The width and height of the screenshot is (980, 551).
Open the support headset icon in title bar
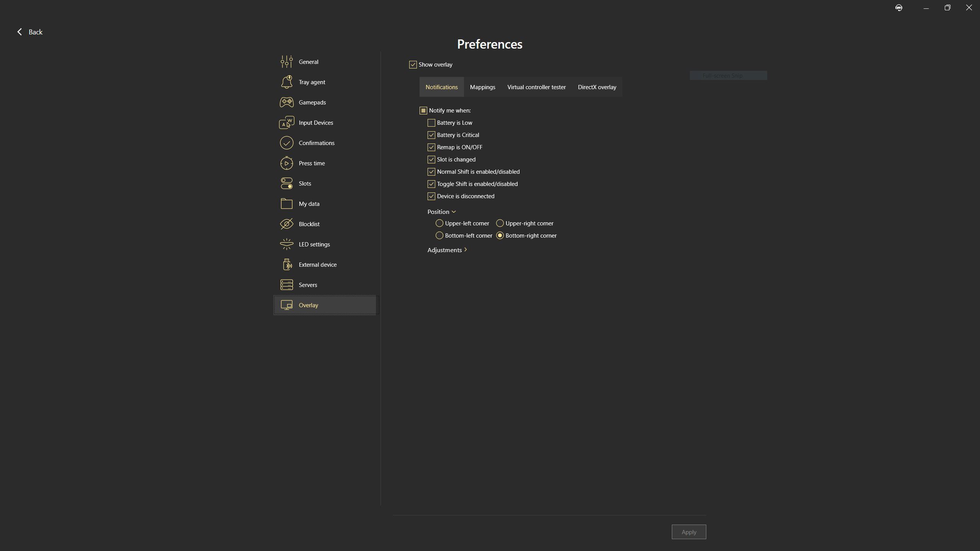(x=898, y=8)
